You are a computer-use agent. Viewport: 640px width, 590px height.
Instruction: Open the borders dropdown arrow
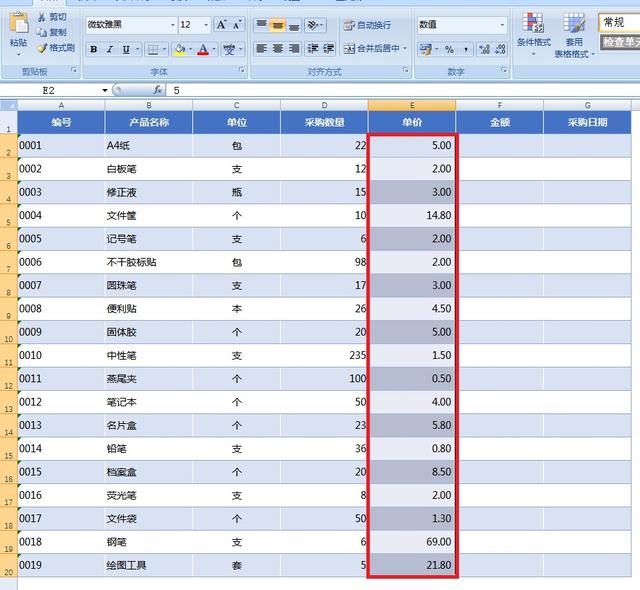(x=164, y=49)
